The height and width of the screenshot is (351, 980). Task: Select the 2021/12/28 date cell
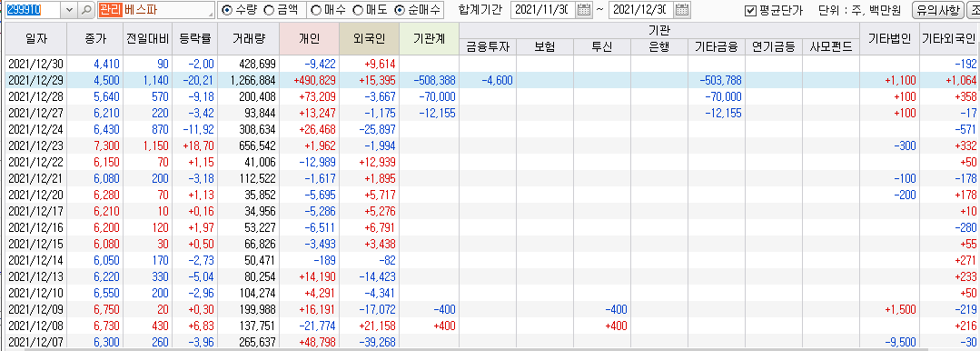click(x=35, y=96)
